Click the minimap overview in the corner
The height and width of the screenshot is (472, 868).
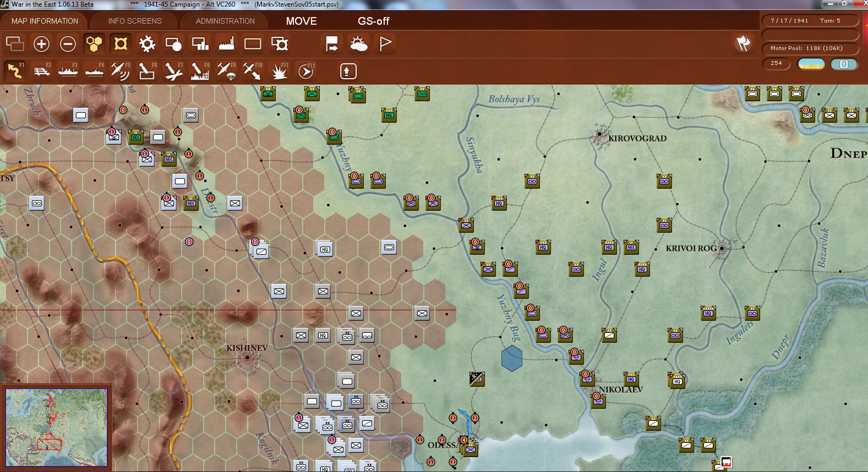(x=57, y=428)
